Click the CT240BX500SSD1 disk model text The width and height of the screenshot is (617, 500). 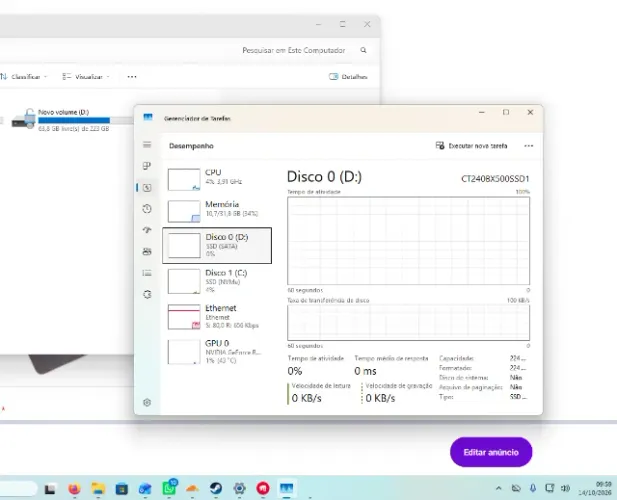(x=495, y=179)
